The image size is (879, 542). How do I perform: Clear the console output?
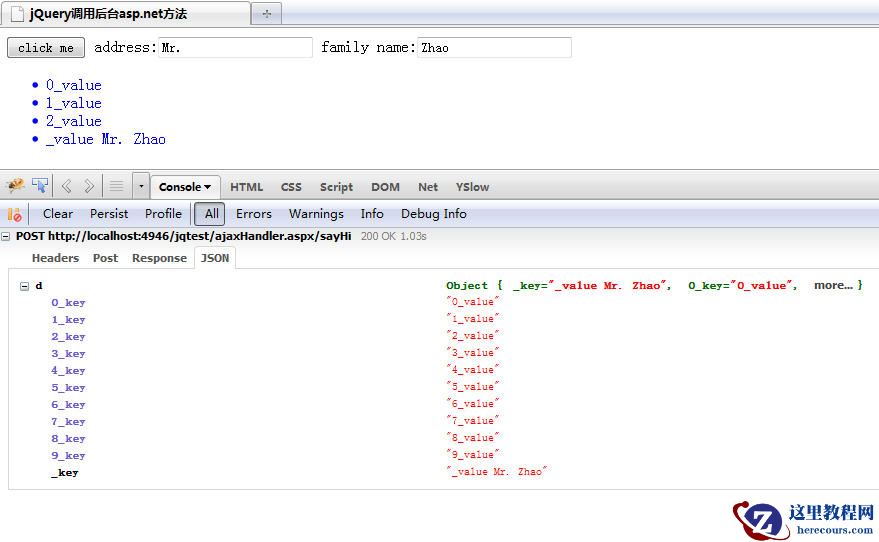[x=58, y=214]
